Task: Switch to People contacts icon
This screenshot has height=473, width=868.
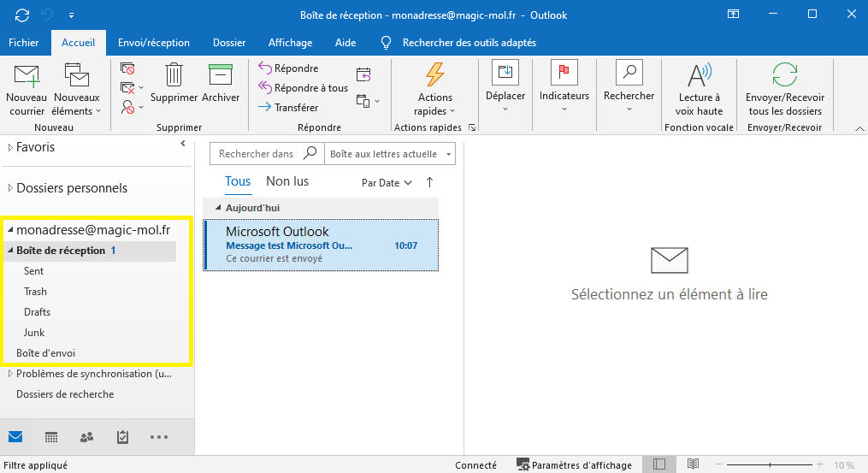Action: 87,438
